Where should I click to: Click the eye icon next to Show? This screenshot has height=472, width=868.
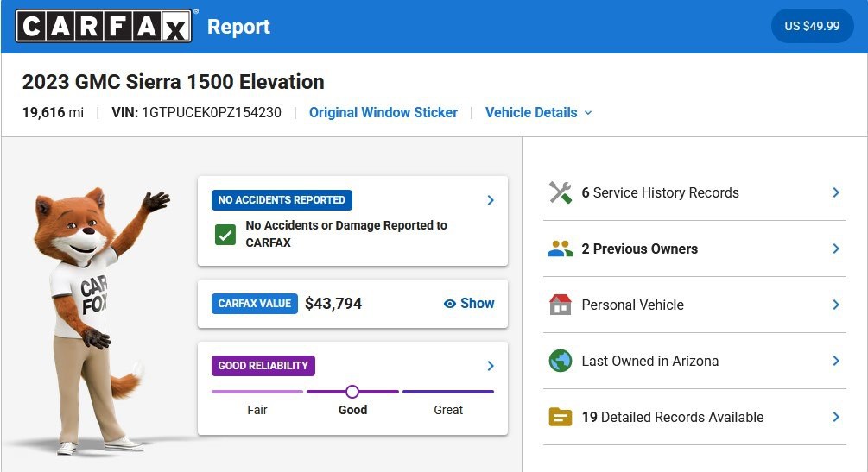450,304
